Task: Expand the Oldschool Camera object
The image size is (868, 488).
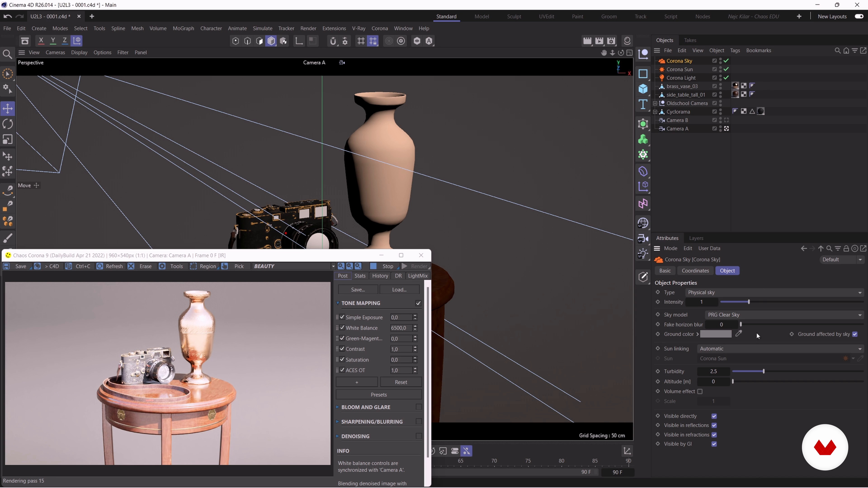Action: point(655,103)
